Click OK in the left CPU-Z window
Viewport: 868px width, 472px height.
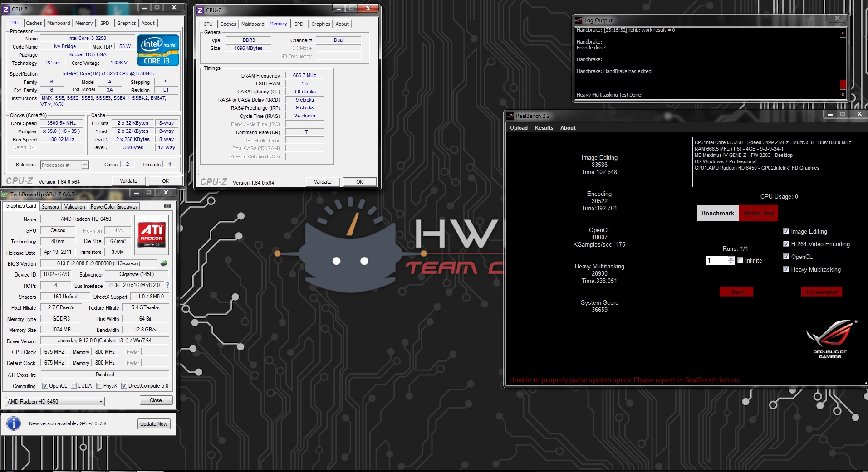(x=166, y=181)
